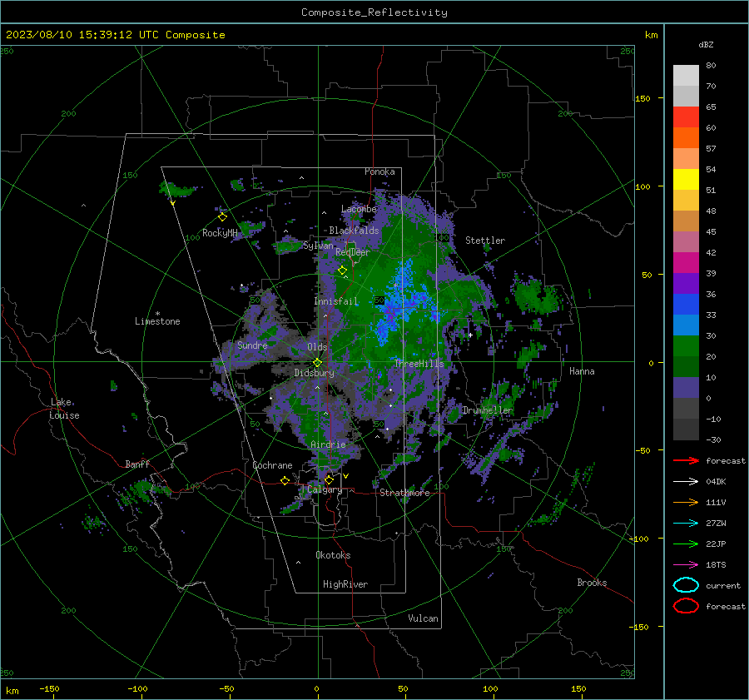Click yellow diamond marker near RockyMH
This screenshot has height=700, width=749.
click(222, 217)
